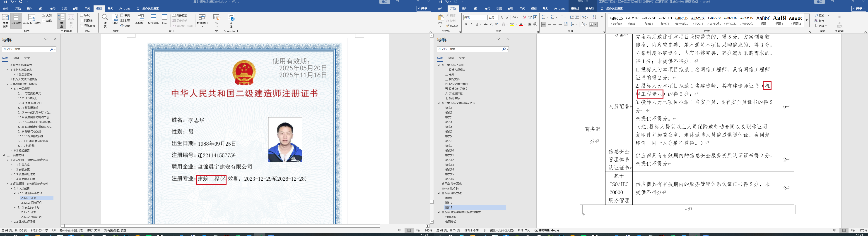Expand '6.2 检验报告' in left navigation
This screenshot has width=868, height=236.
11,150
